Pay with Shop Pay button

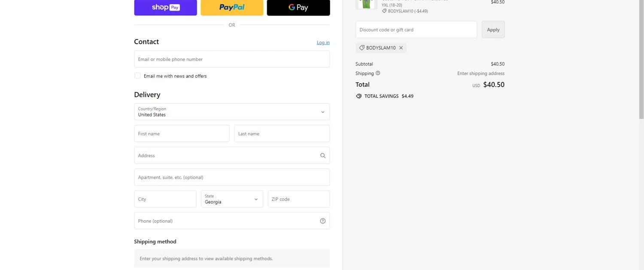(x=165, y=7)
